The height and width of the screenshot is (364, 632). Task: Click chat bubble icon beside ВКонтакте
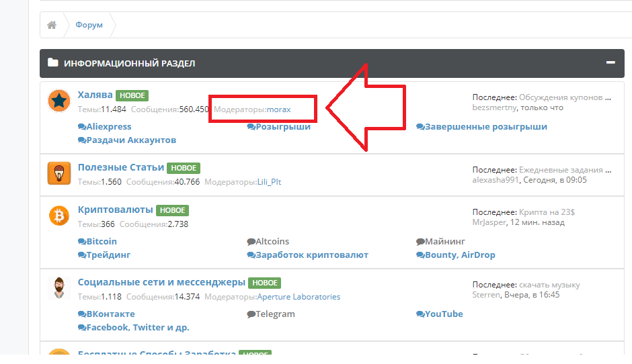point(82,314)
